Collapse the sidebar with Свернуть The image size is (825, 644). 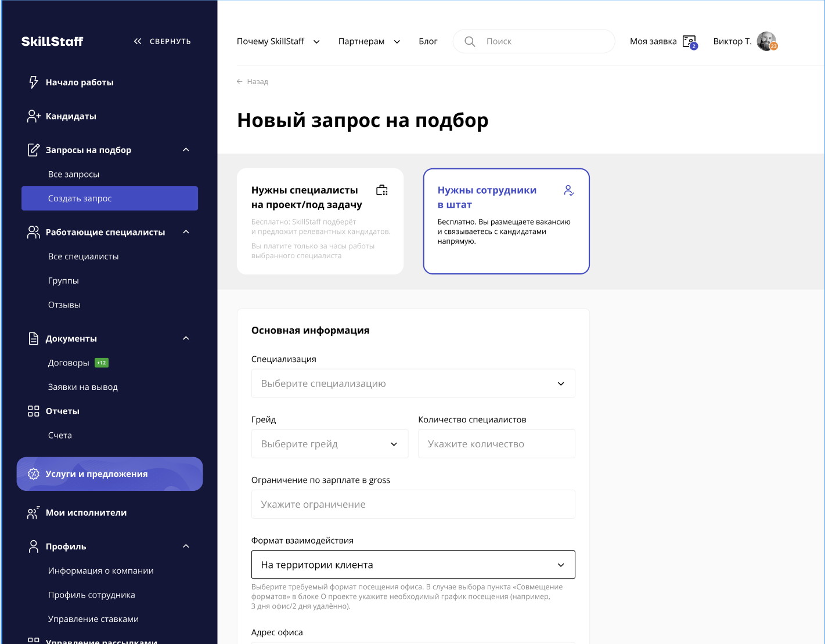[162, 41]
